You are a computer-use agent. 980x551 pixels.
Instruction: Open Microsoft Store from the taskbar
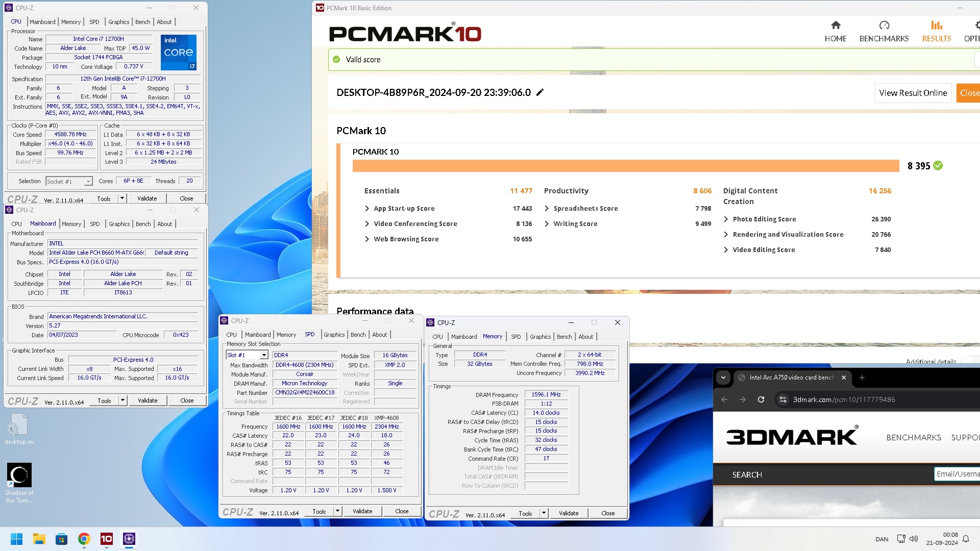pos(62,539)
